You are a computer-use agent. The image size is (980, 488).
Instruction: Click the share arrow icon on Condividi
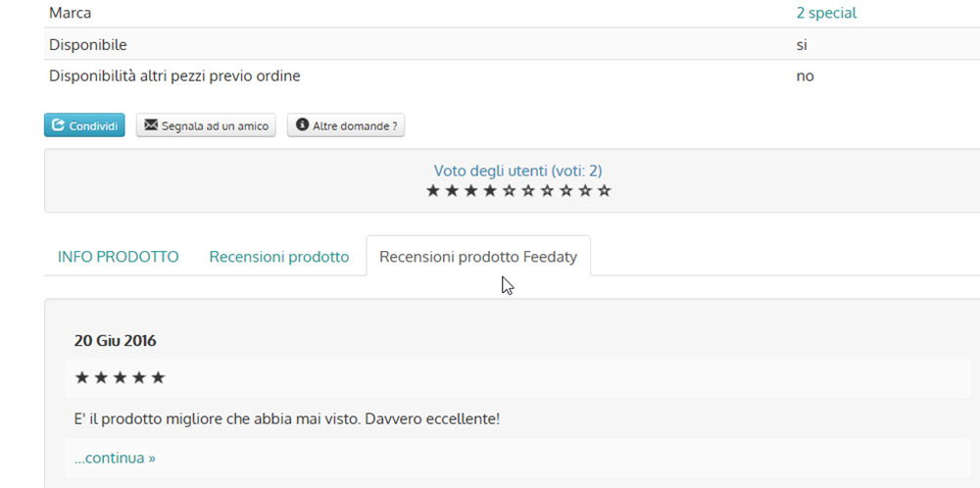tap(58, 125)
